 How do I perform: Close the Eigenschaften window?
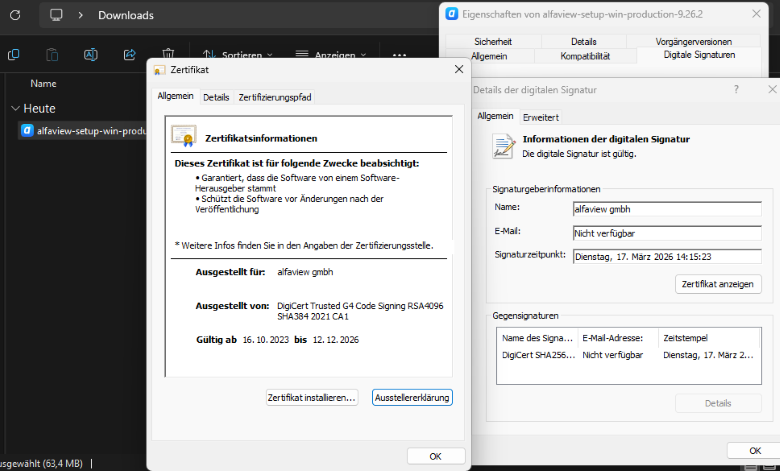[756, 14]
